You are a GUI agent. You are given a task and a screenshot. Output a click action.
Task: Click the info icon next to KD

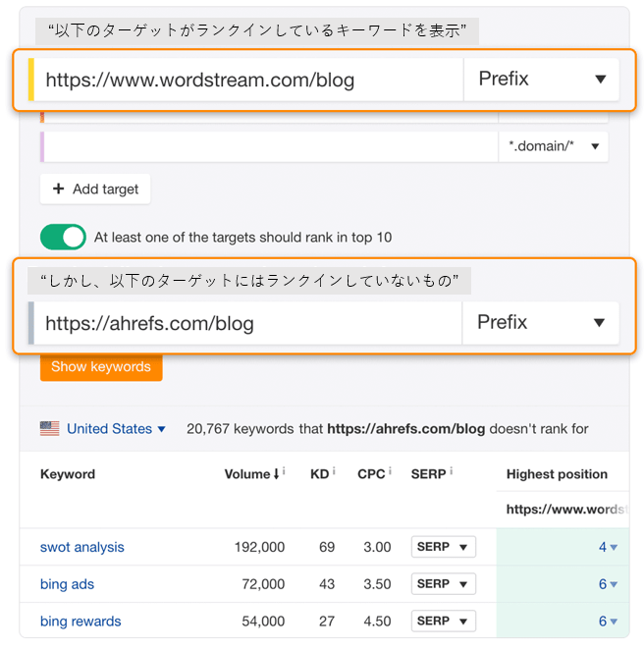click(x=334, y=471)
